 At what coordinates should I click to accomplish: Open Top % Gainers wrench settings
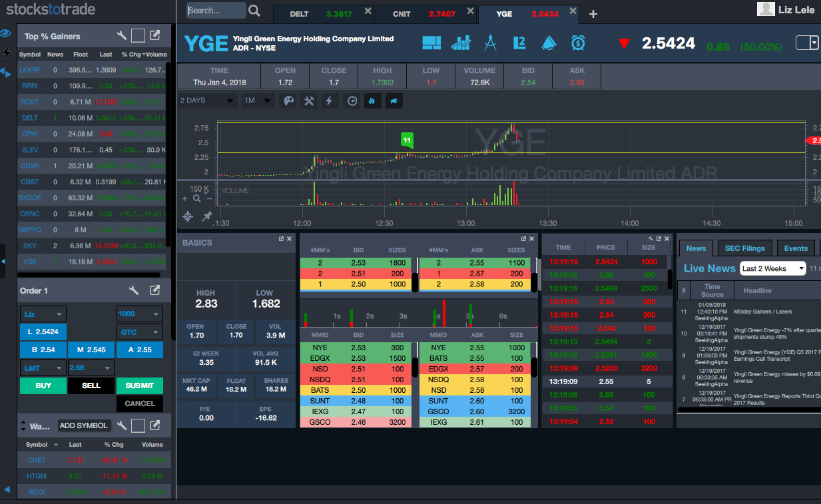121,36
